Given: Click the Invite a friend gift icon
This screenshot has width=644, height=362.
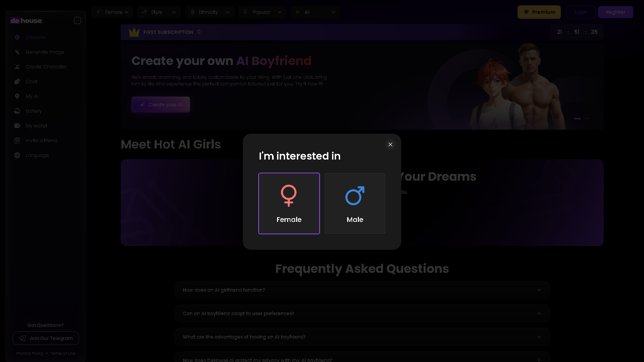Looking at the screenshot, I should click(x=17, y=140).
